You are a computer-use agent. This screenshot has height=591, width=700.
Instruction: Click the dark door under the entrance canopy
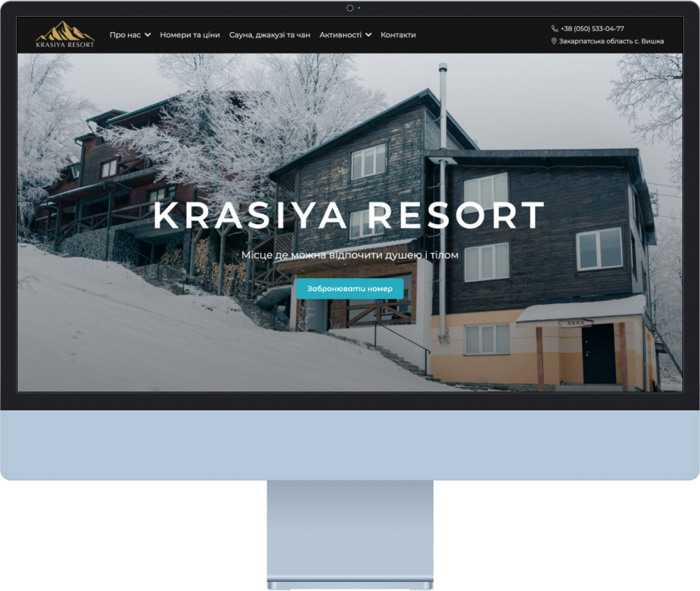(x=598, y=354)
